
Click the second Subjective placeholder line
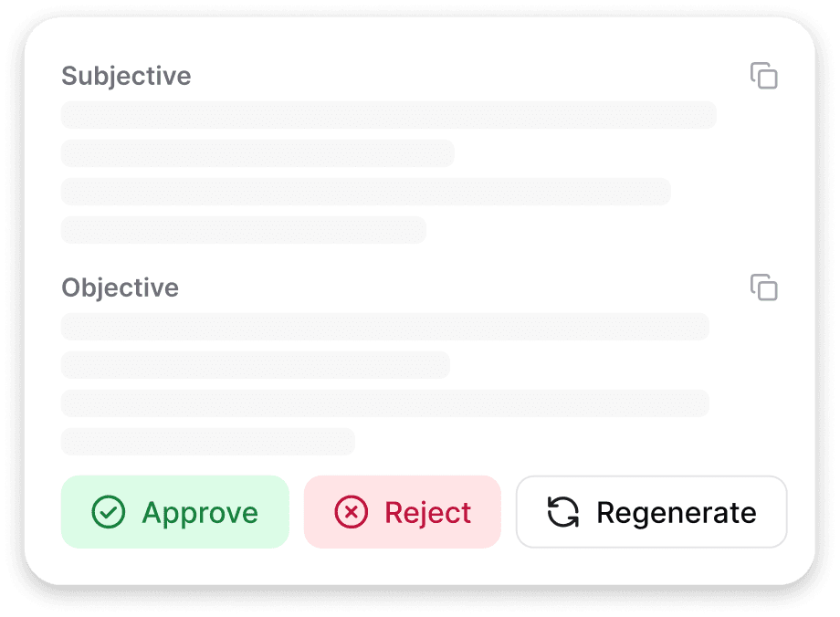[257, 153]
